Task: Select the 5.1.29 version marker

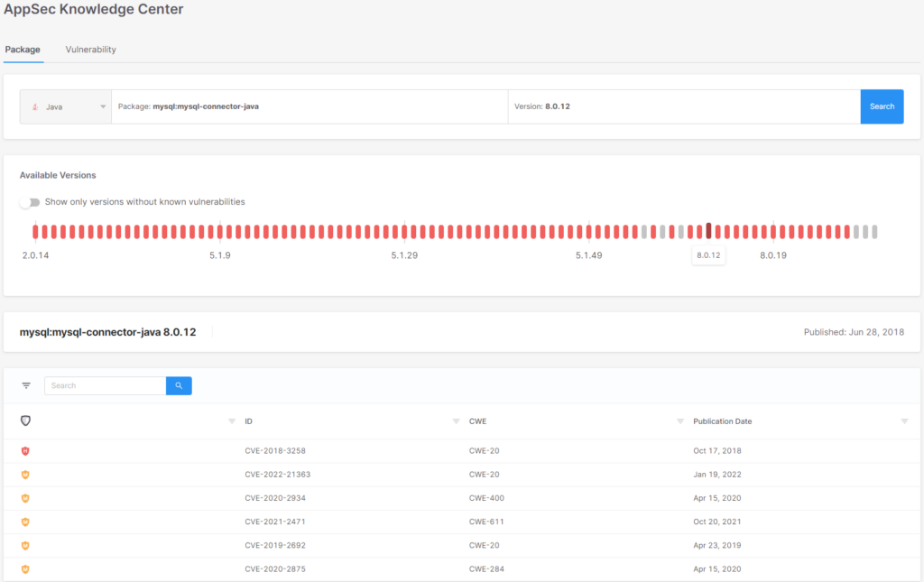Action: click(404, 232)
